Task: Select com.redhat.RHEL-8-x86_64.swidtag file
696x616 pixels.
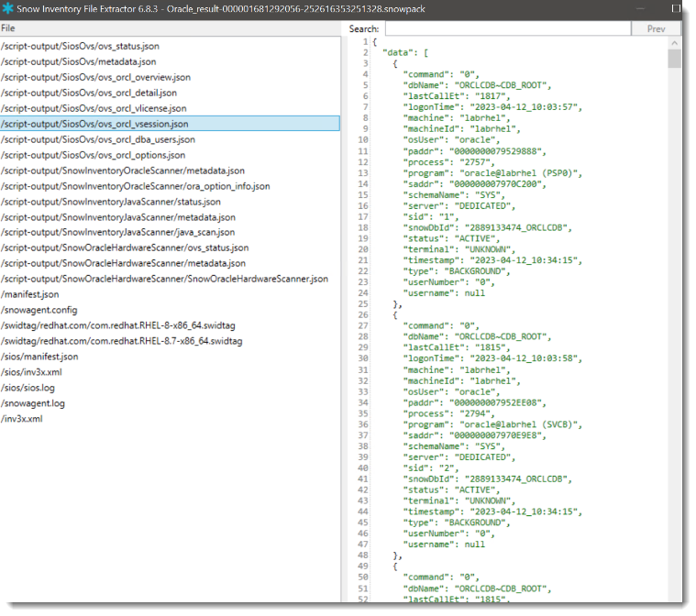Action: coord(118,325)
